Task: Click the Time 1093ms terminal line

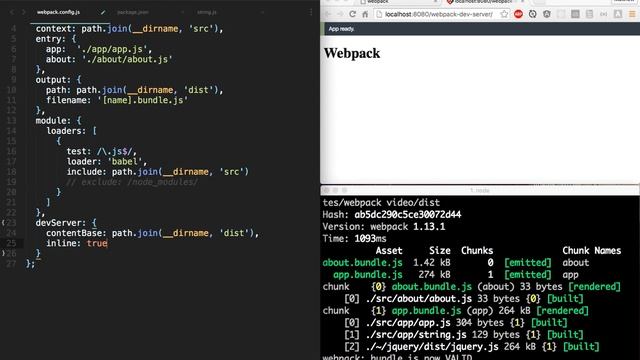Action: [354, 238]
